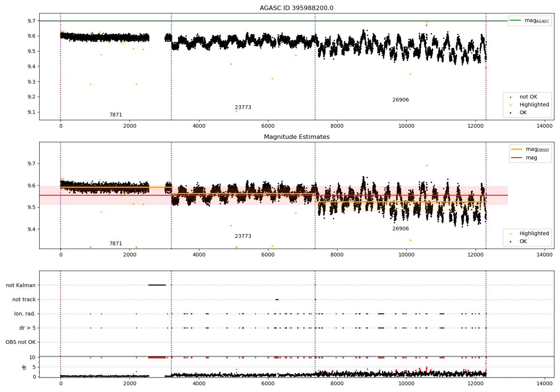
Task: Click obsid label 23773 in top plot
Action: coord(243,108)
